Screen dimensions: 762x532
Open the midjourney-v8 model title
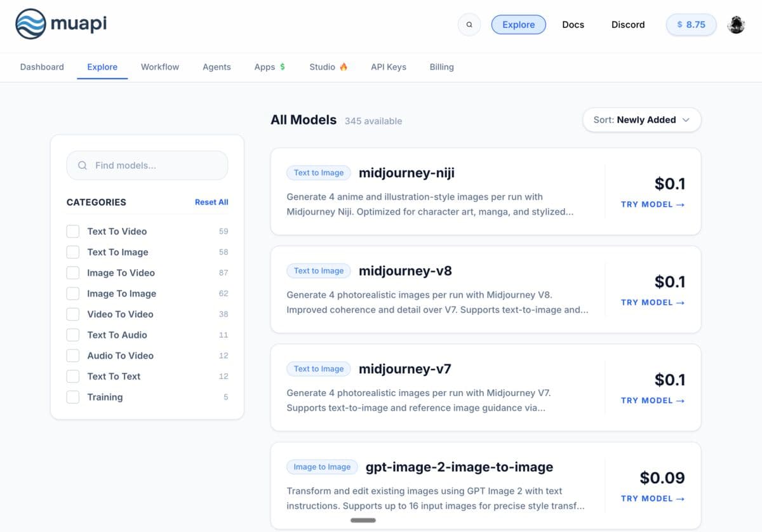[405, 271]
